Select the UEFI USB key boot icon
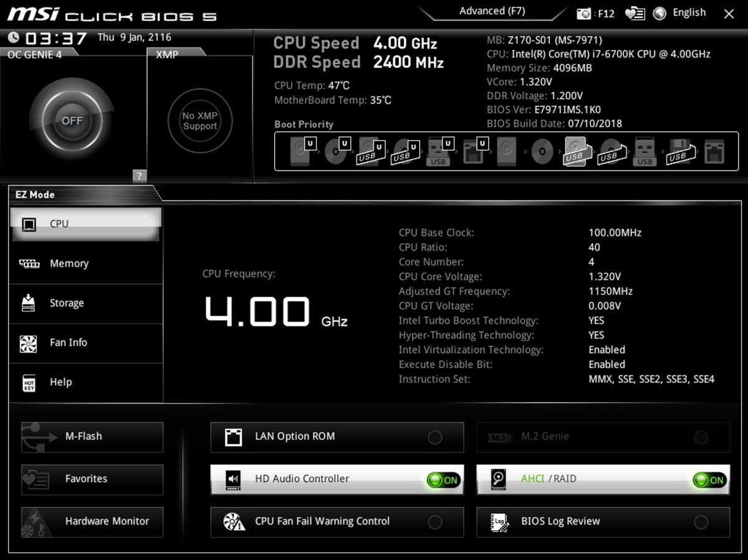The width and height of the screenshot is (748, 560). click(439, 151)
